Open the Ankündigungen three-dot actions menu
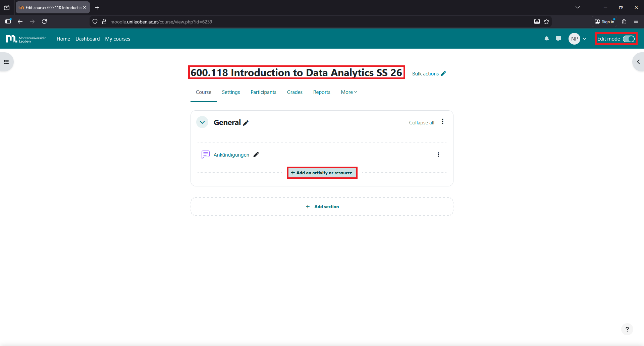Image resolution: width=644 pixels, height=346 pixels. pyautogui.click(x=438, y=155)
